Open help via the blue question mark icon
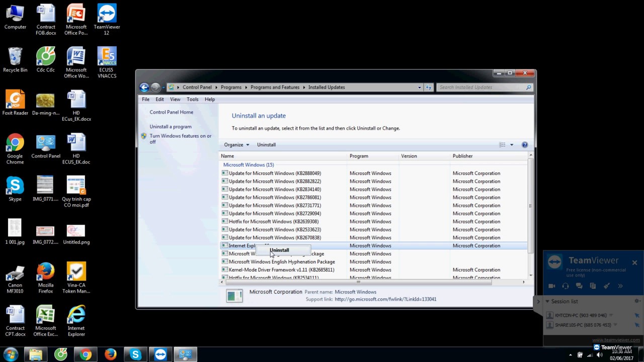644x362 pixels. coord(524,145)
